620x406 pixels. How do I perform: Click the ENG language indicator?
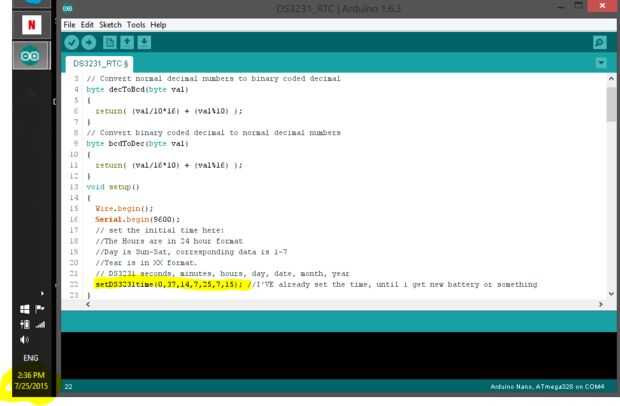click(x=31, y=358)
